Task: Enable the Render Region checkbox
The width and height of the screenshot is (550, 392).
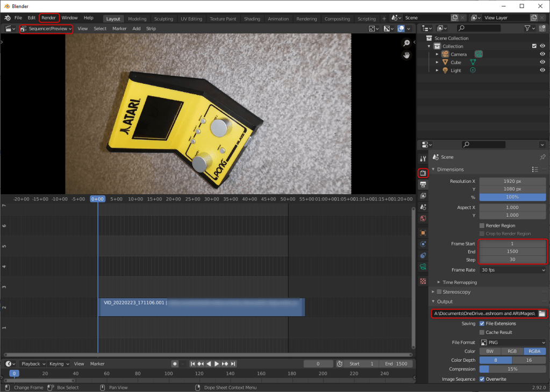Action: (x=482, y=226)
